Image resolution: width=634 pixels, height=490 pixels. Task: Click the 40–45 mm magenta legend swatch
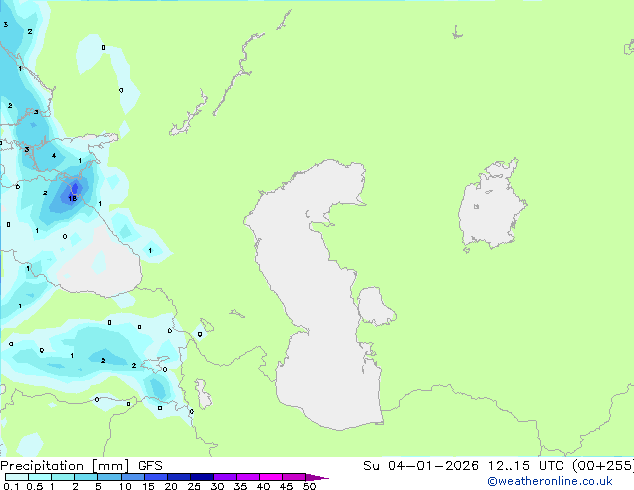click(x=271, y=477)
